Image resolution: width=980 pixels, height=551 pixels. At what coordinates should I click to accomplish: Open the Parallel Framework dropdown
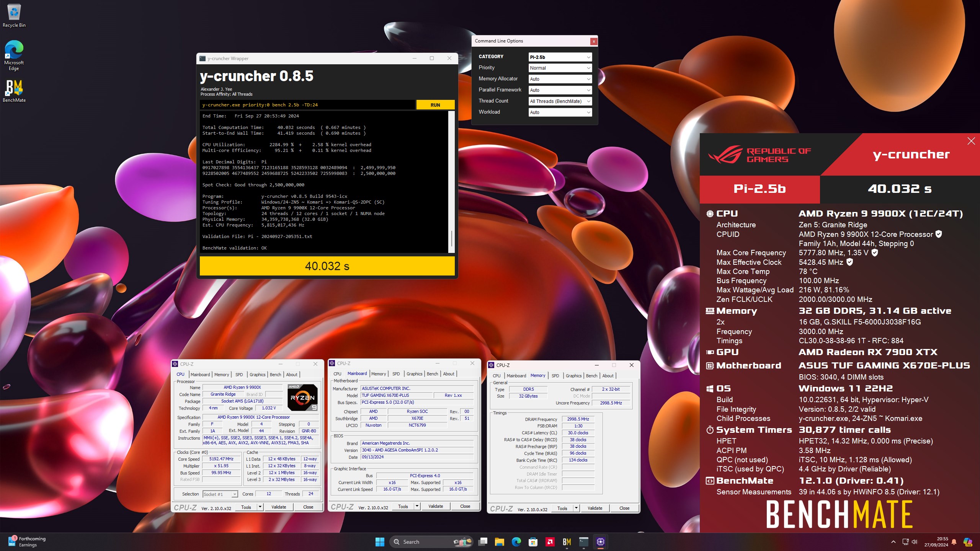tap(560, 90)
